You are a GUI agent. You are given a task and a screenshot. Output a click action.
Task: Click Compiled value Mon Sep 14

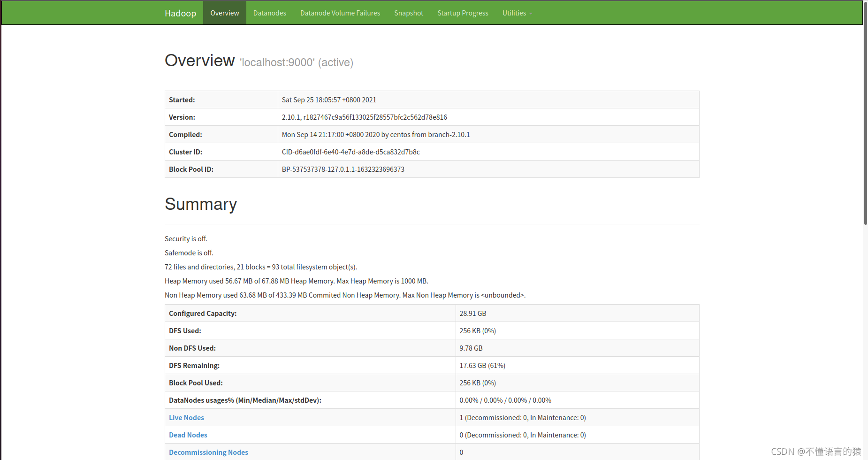click(x=375, y=135)
